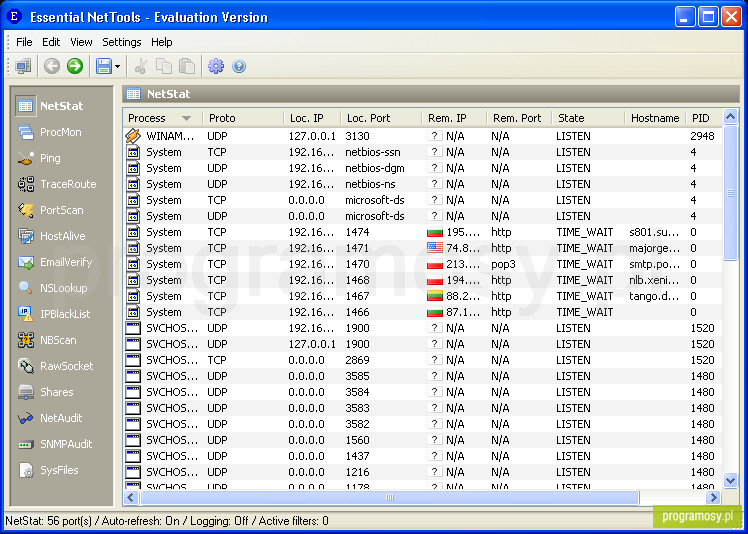The image size is (748, 534).
Task: Select the System row with port 1474
Action: (423, 232)
